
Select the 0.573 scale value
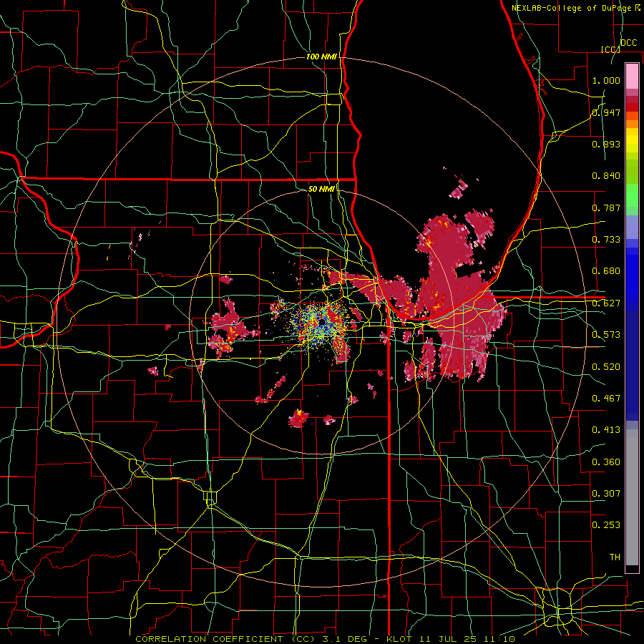click(x=606, y=335)
